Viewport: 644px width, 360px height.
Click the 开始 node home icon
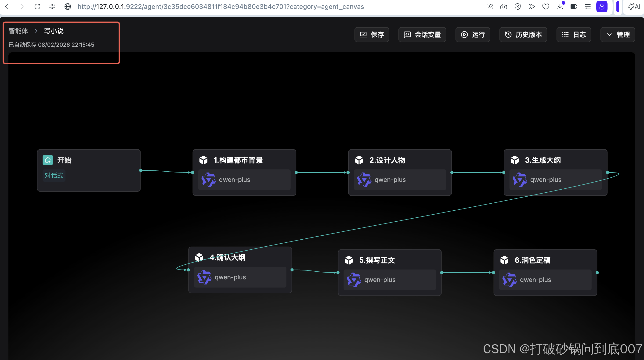48,160
